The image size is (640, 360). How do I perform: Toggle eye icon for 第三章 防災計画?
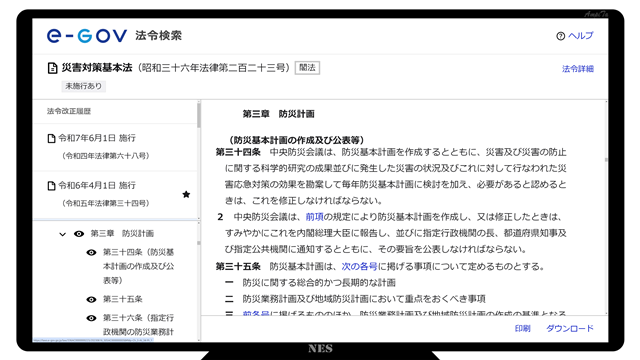tap(79, 234)
